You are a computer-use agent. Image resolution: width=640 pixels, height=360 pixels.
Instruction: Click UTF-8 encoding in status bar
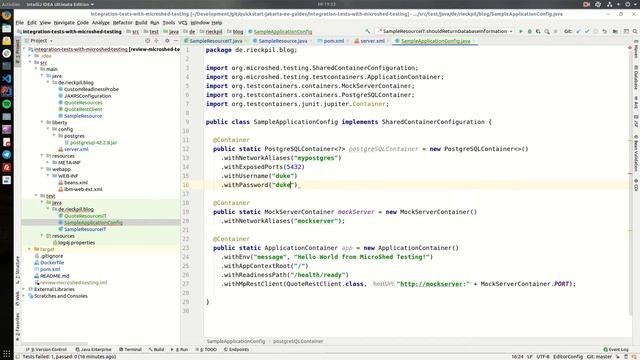pyautogui.click(x=542, y=356)
